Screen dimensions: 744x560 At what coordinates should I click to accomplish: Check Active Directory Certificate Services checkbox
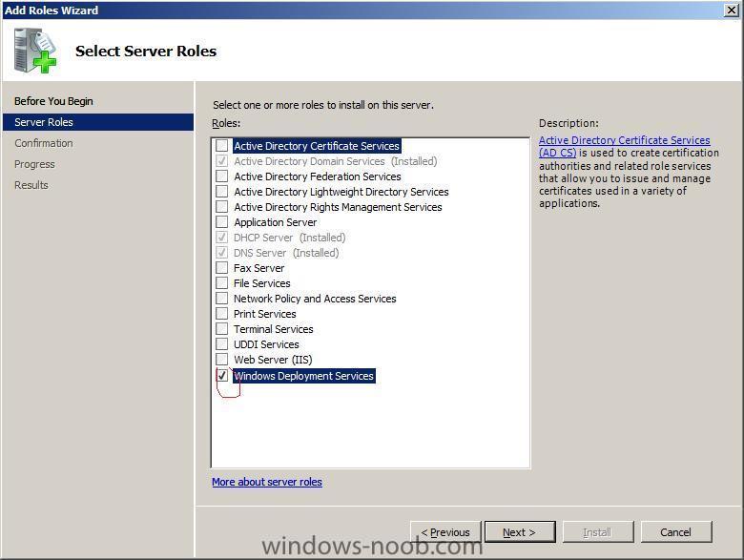point(221,145)
